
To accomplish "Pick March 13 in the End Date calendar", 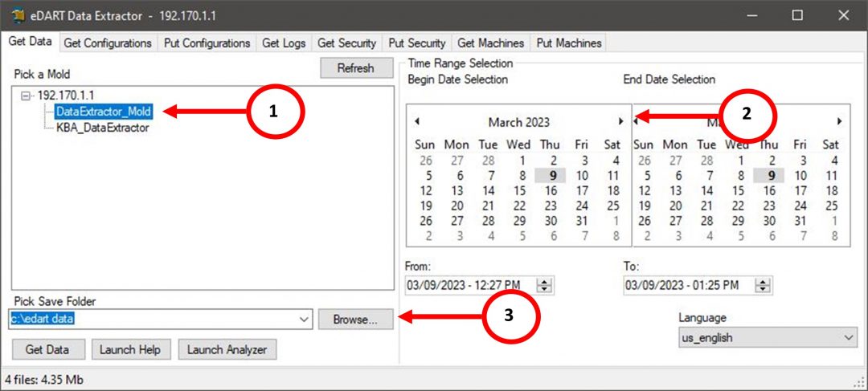I will pyautogui.click(x=675, y=191).
